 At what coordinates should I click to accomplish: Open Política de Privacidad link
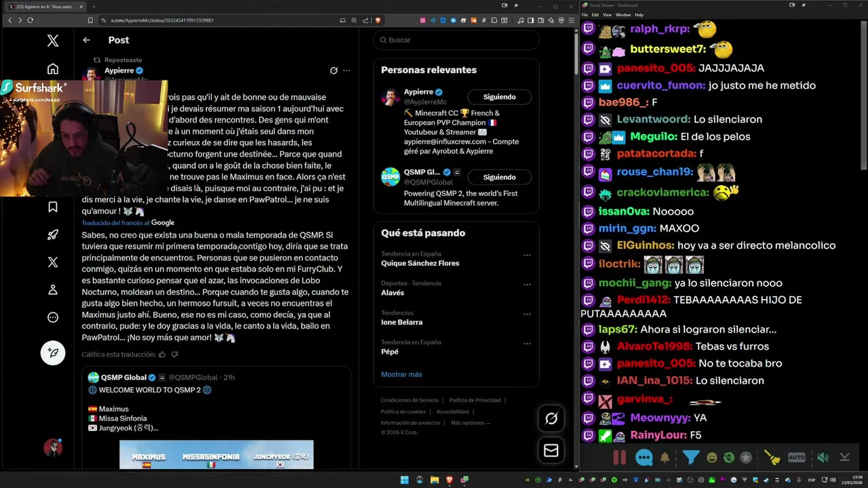pyautogui.click(x=475, y=400)
